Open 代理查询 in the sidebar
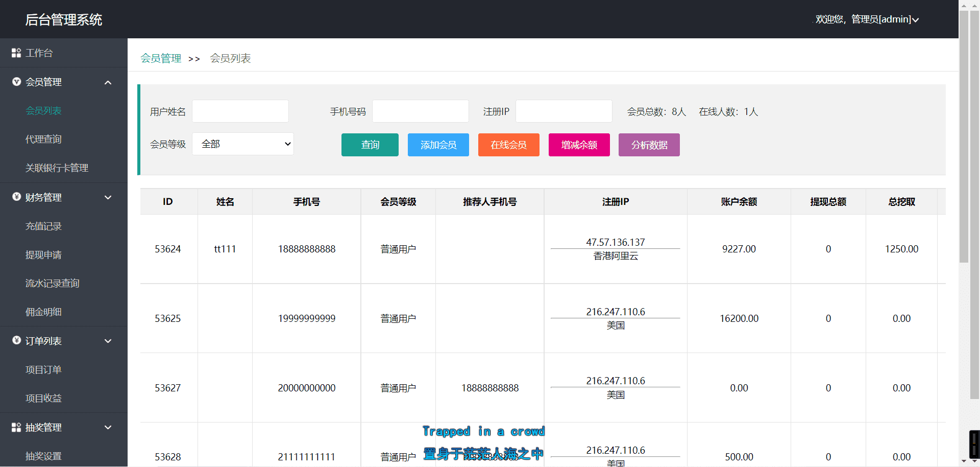This screenshot has width=980, height=467. pos(43,139)
